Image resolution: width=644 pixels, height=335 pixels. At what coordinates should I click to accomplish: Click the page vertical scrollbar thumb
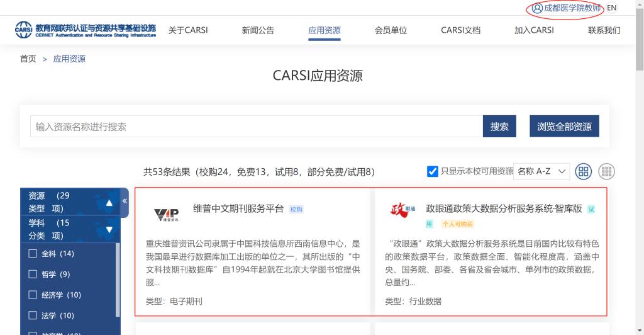640,39
